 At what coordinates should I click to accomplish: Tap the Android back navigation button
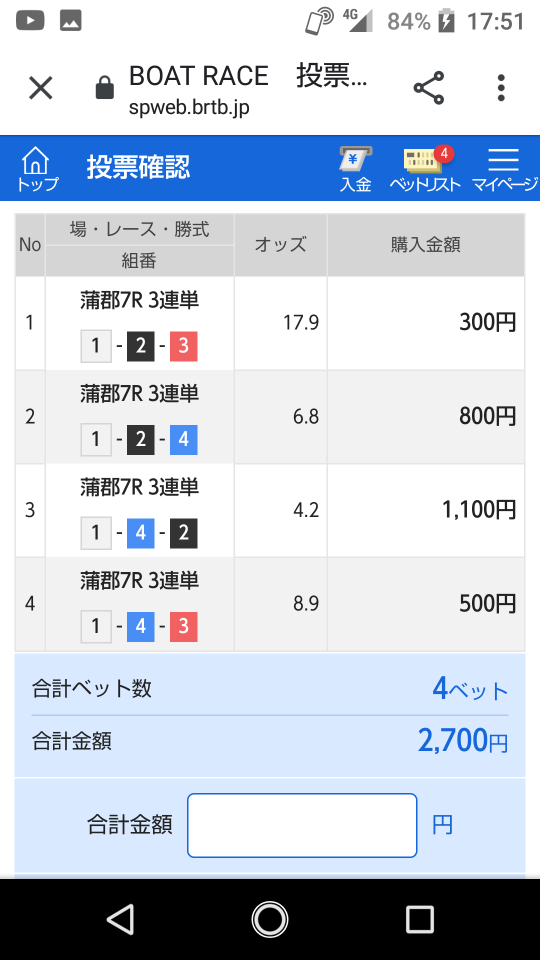click(x=121, y=919)
